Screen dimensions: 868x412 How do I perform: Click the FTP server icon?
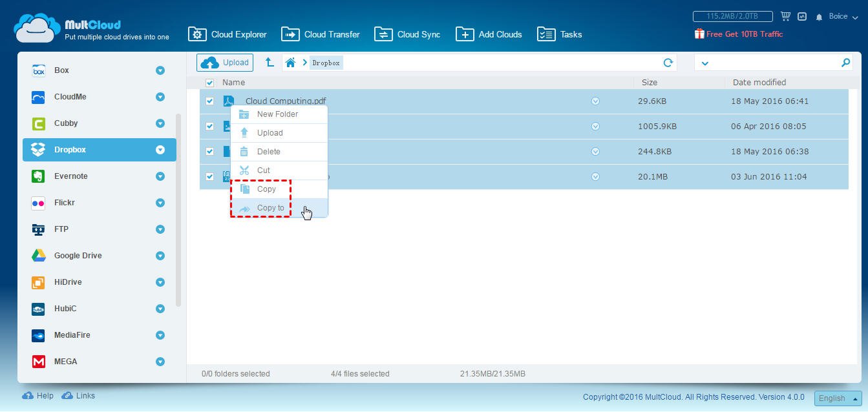coord(38,229)
